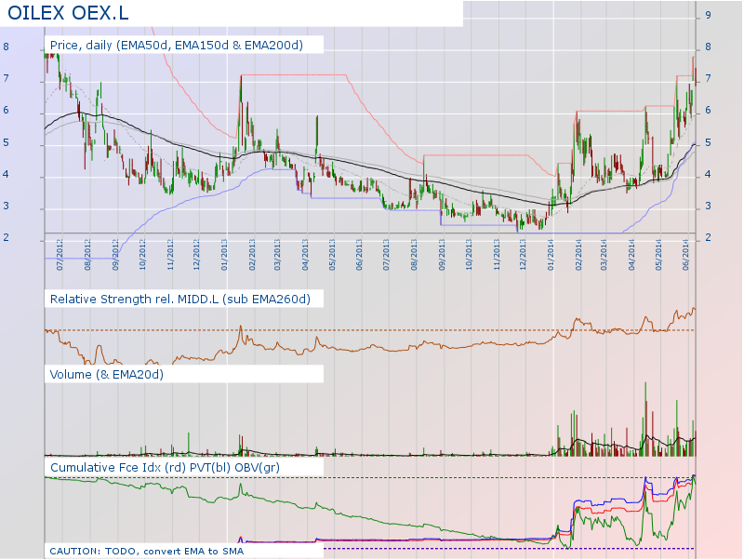Click the "Volume (& EMA20d)" panel label
The image size is (744, 560).
click(x=107, y=375)
